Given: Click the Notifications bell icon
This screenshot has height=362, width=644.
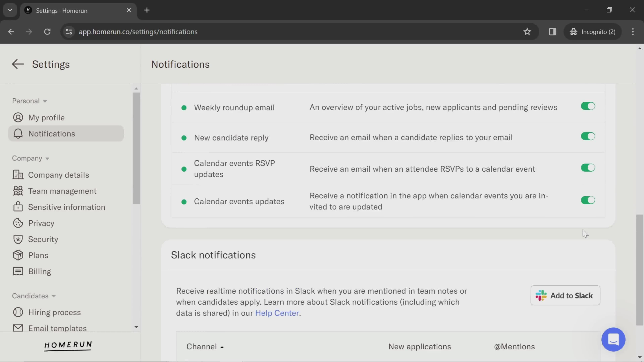Looking at the screenshot, I should coord(18,134).
